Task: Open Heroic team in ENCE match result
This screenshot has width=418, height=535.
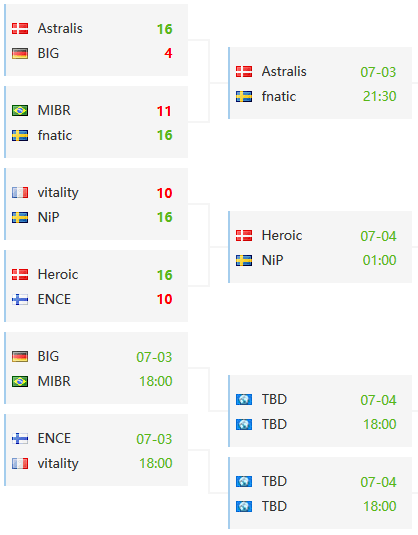Action: coord(58,275)
